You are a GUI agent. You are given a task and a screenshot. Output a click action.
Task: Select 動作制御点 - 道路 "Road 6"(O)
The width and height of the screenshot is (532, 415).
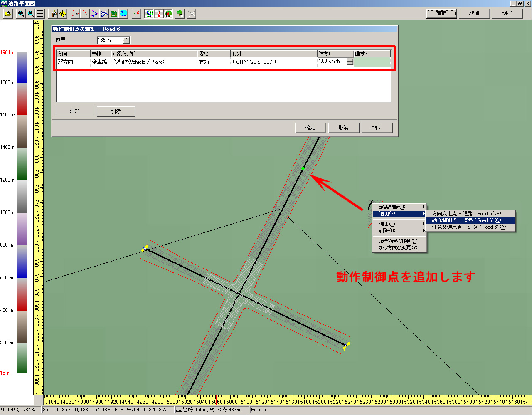470,220
